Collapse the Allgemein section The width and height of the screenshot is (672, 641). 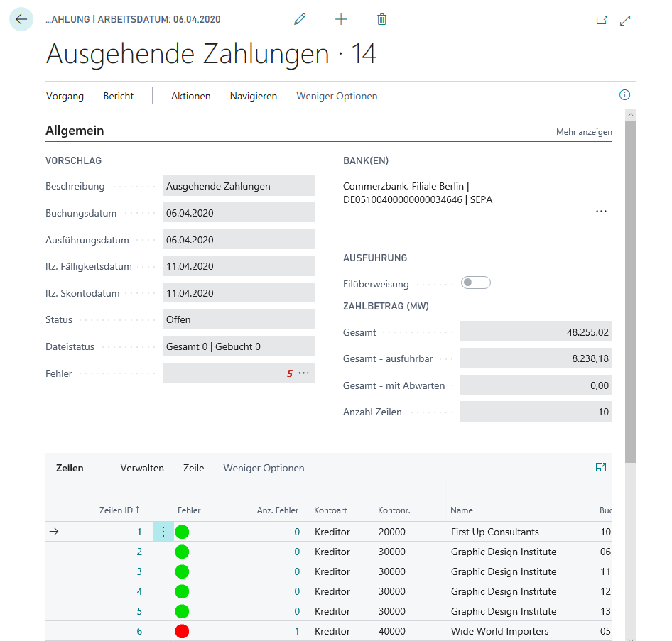pyautogui.click(x=75, y=131)
